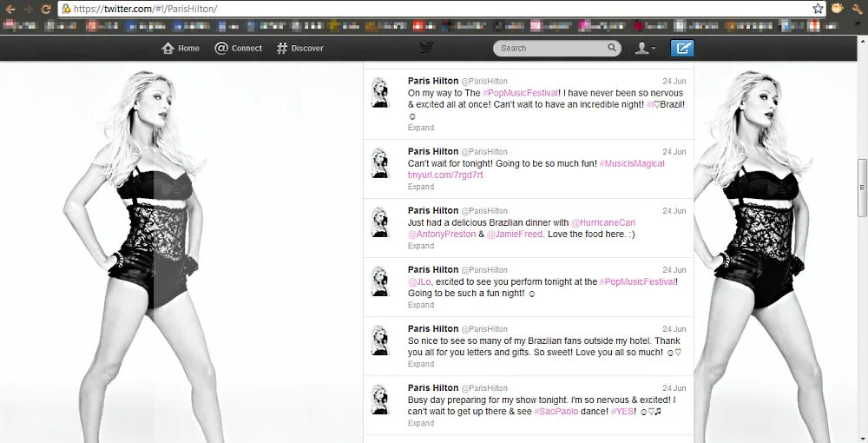Click the avatar on the @JLo tweet
868x443 pixels.
click(x=381, y=281)
